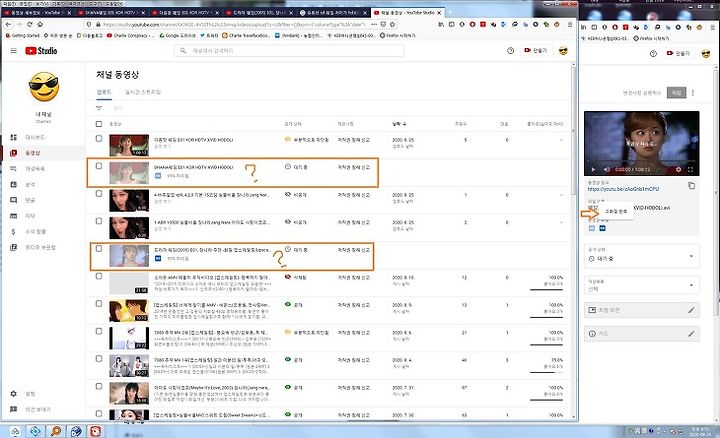This screenshot has height=438, width=720.
Task: Open the Playlists sidebar icon
Action: coord(14,168)
